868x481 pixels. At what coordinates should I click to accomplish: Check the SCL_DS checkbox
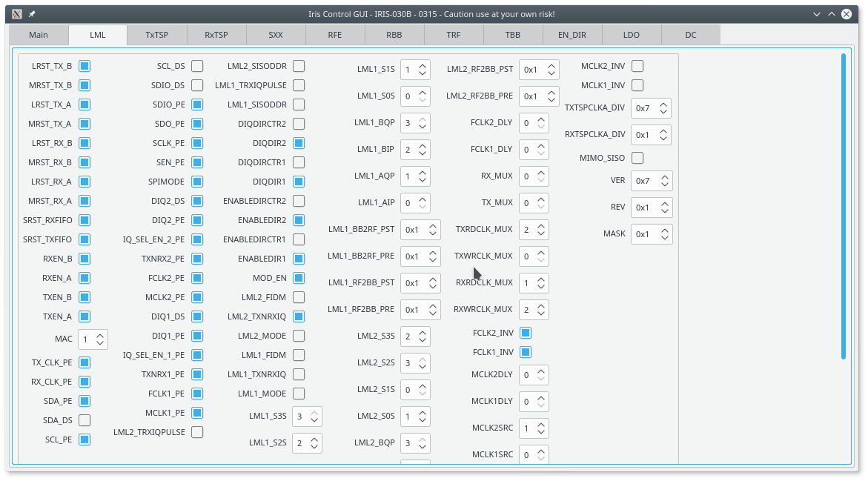pyautogui.click(x=197, y=66)
